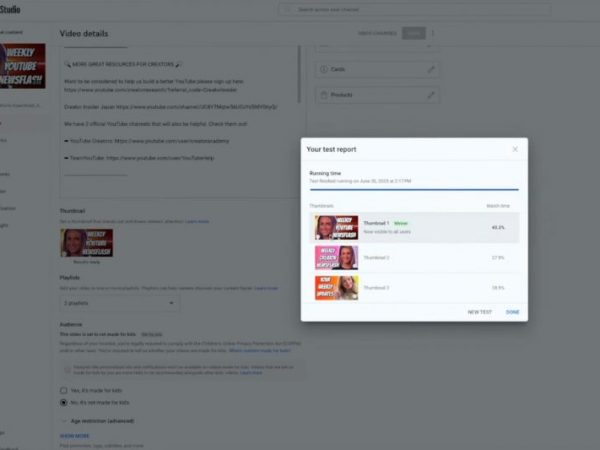Click the YouTube Creators channel URL line
This screenshot has height=450, width=600.
[x=147, y=141]
